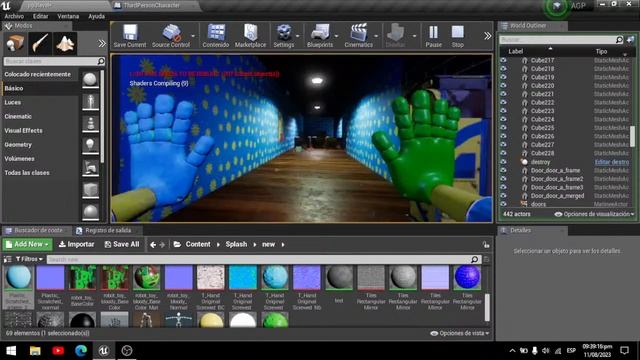Select the Geometry category
Image resolution: width=640 pixels, height=360 pixels.
coord(18,145)
